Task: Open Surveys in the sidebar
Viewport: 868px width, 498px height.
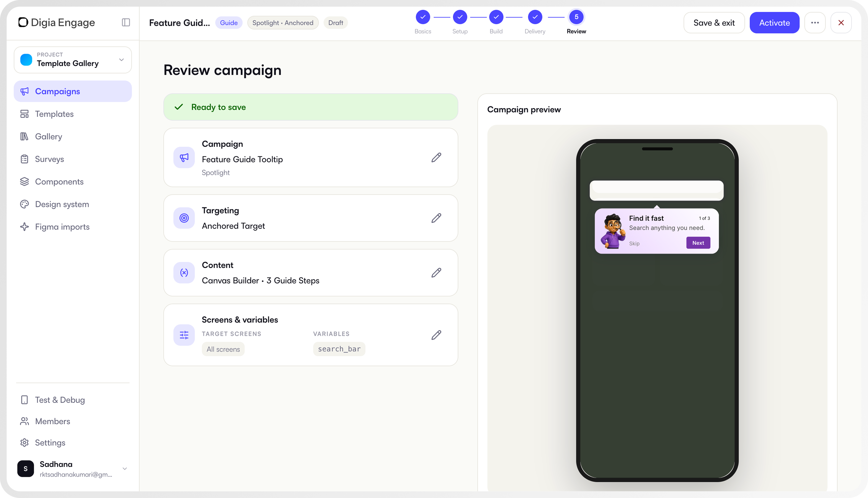Action: 73,159
